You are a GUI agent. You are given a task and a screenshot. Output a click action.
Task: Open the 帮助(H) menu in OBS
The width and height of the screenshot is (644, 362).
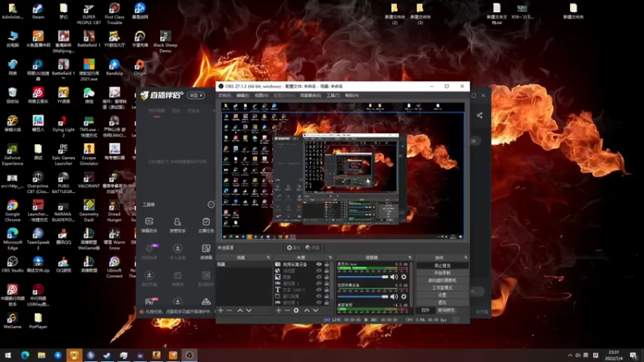coord(352,95)
